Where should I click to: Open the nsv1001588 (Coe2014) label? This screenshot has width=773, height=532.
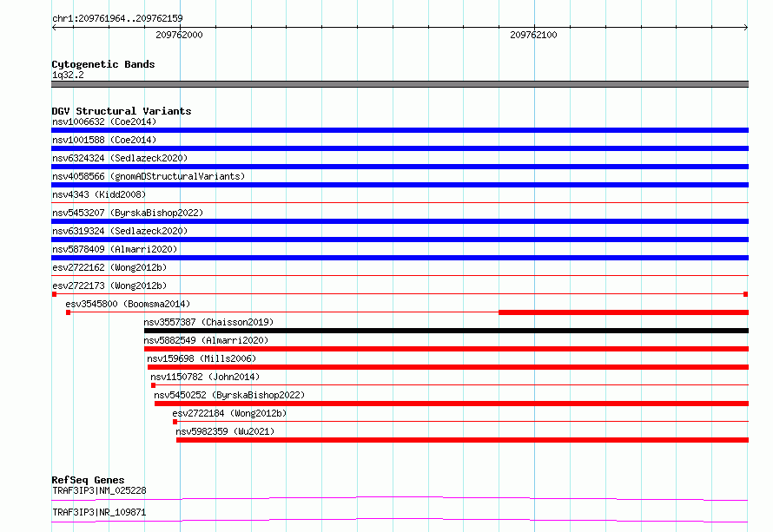click(104, 140)
